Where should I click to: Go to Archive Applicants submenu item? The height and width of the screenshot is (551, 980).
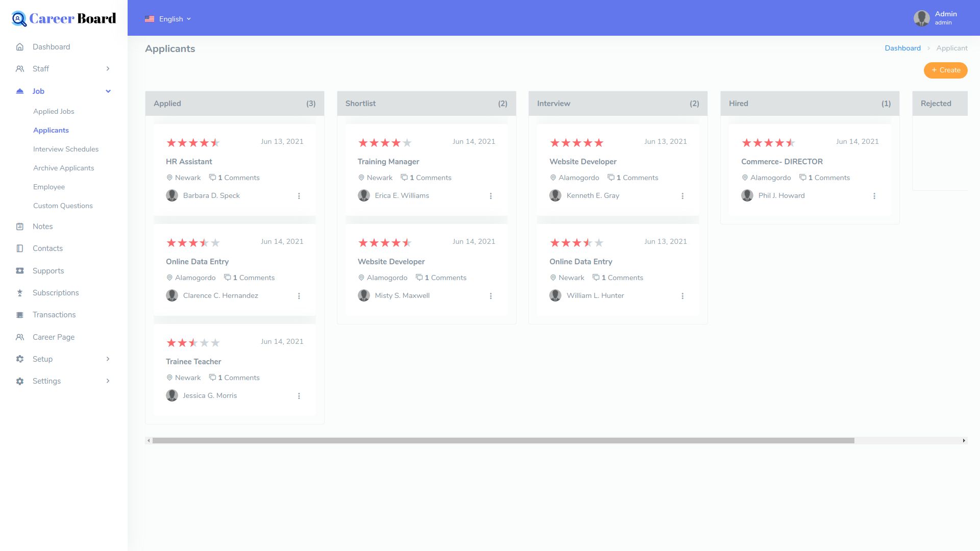tap(63, 168)
